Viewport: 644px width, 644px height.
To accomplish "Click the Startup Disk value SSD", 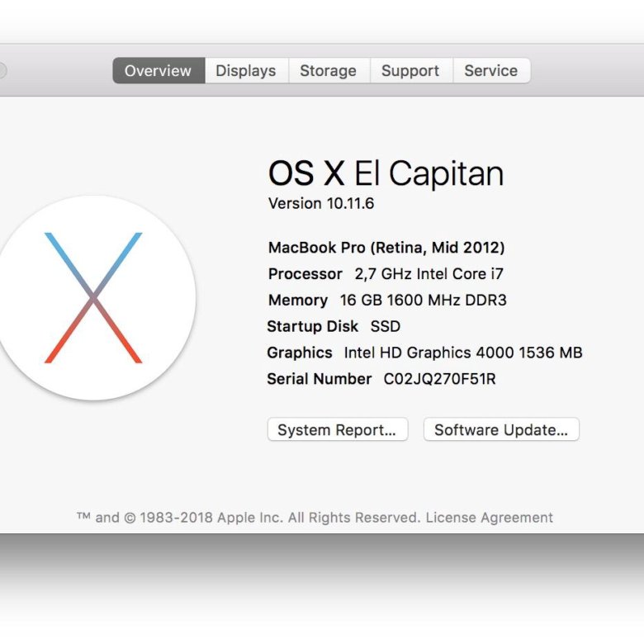I will [x=386, y=326].
